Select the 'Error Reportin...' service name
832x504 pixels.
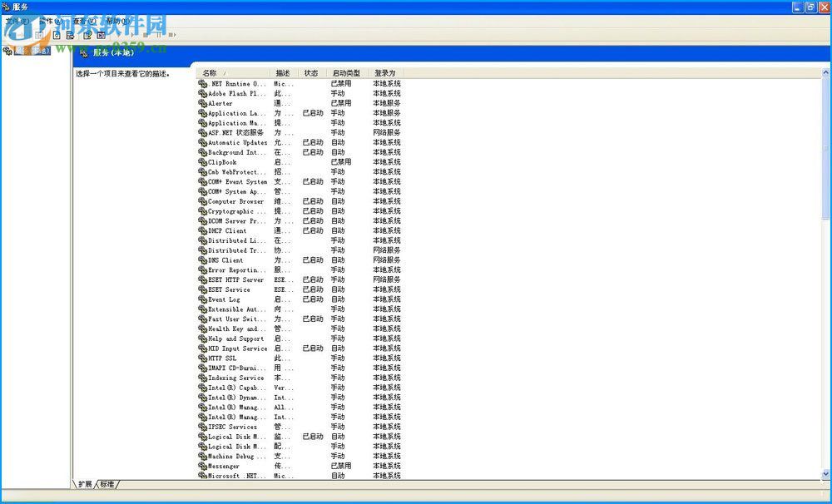point(236,270)
